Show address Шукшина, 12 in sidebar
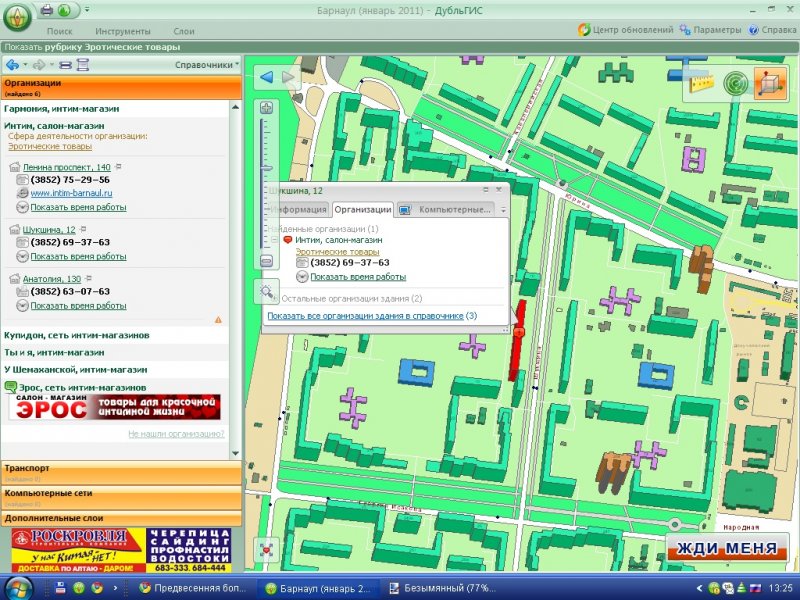This screenshot has width=800, height=600. tap(49, 230)
